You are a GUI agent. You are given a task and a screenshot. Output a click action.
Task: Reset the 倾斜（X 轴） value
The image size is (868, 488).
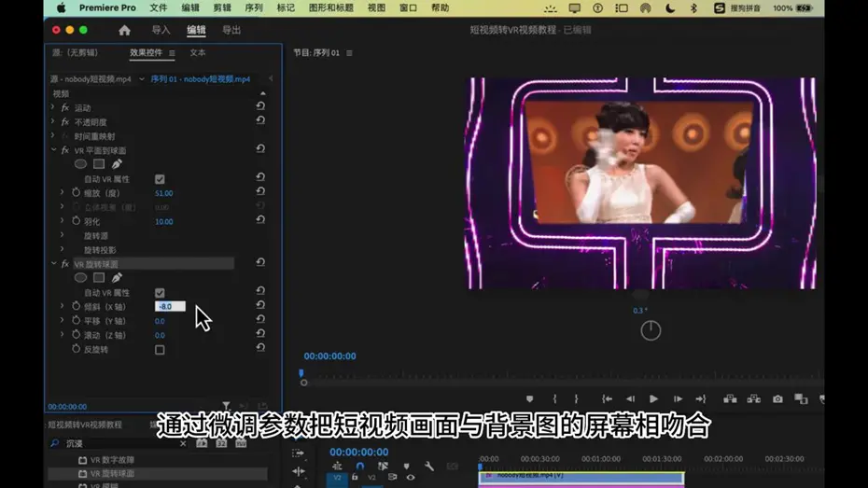tap(260, 304)
